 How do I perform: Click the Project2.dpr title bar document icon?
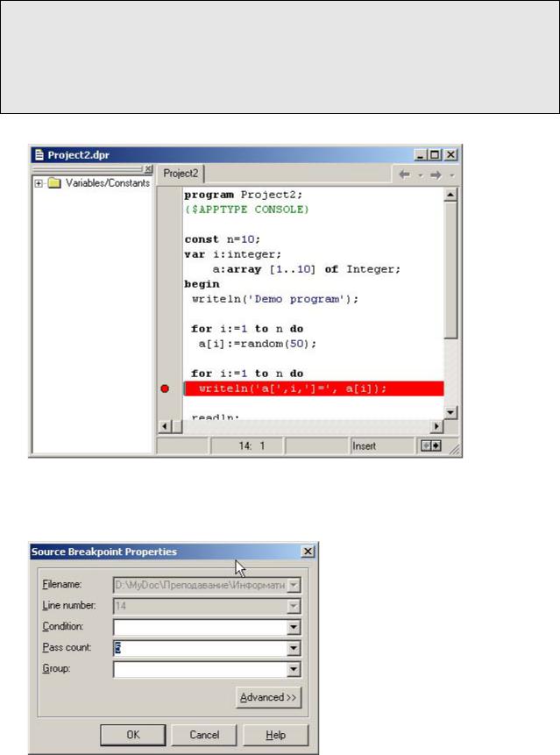(x=39, y=155)
